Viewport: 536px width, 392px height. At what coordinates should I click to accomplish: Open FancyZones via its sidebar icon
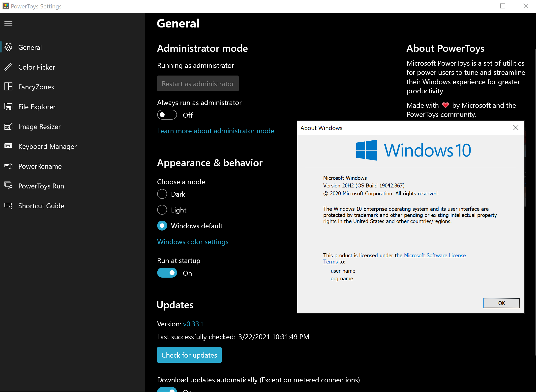[x=8, y=87]
